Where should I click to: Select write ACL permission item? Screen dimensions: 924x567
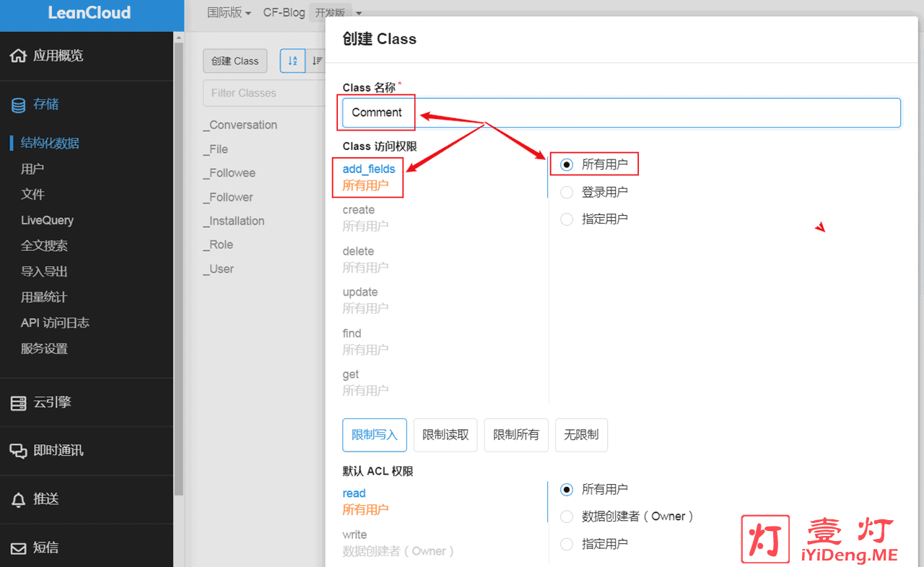click(398, 542)
